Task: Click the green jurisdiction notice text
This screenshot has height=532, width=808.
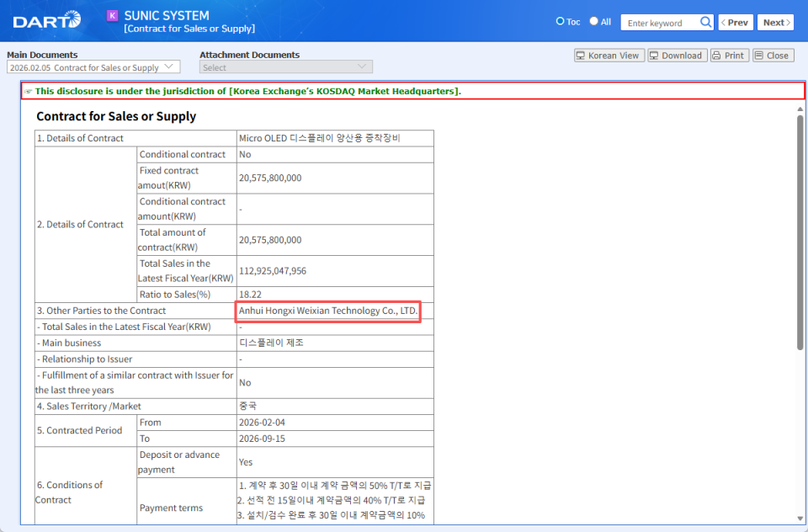Action: [x=247, y=91]
